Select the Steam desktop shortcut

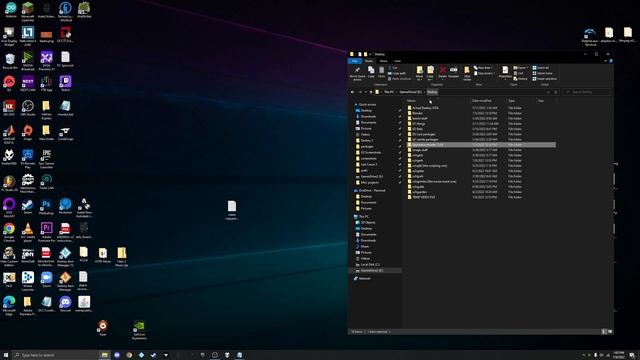(28, 206)
